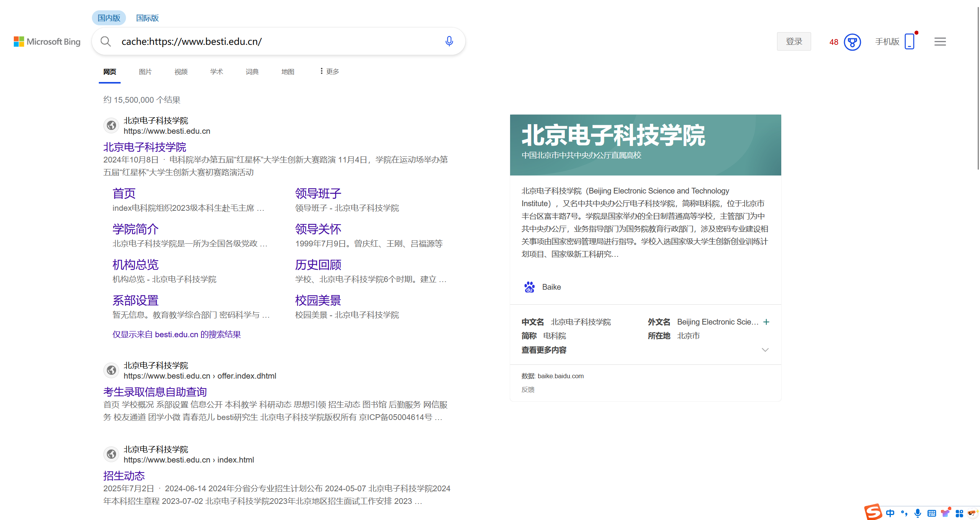Switch to the 视频 tab

(180, 72)
